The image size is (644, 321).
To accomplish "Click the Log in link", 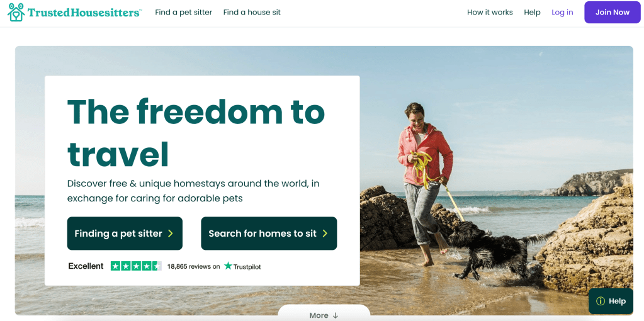I will click(562, 13).
